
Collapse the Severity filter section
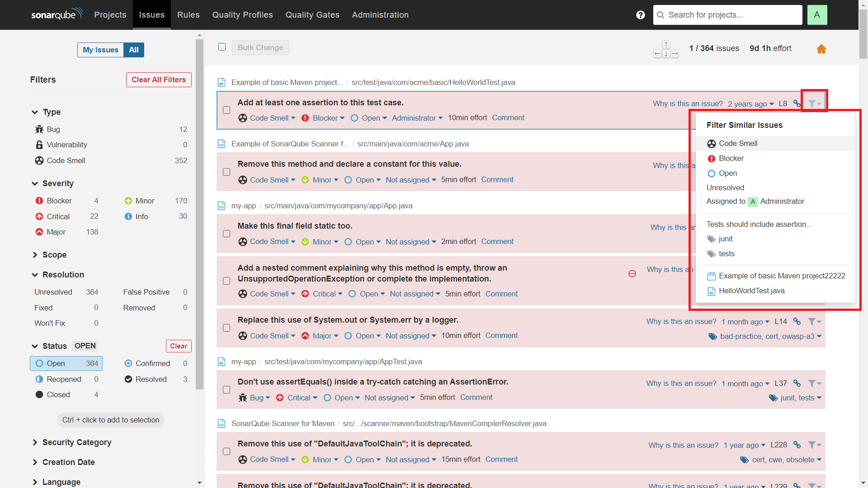click(53, 183)
